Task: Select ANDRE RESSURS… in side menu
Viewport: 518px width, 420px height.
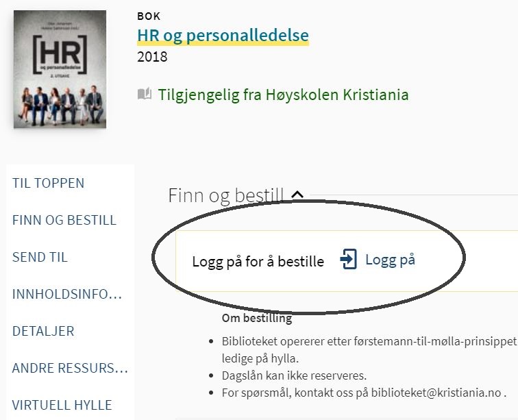Action: click(70, 368)
